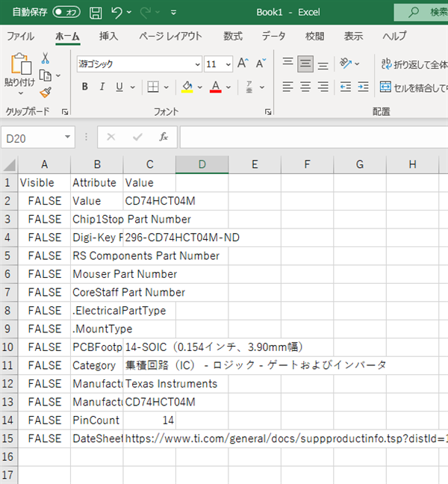Select the ホーム (Home) tab
Screen dimensions: 448x484
(67, 37)
